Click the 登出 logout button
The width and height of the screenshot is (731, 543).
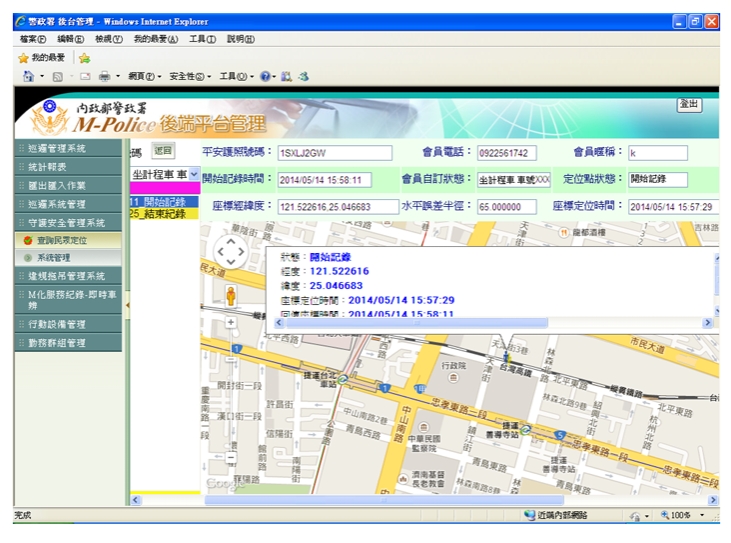click(689, 104)
